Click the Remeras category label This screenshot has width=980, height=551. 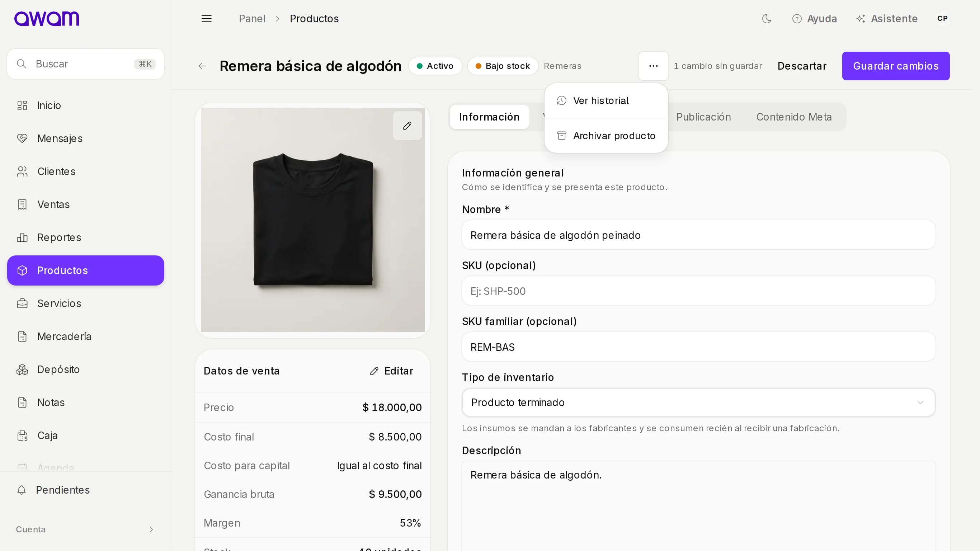coord(562,66)
